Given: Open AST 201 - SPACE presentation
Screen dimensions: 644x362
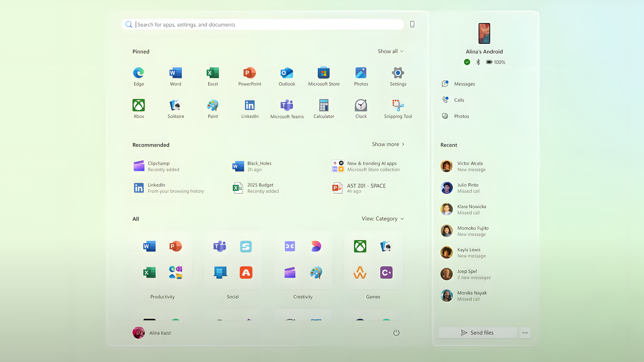Looking at the screenshot, I should pyautogui.click(x=359, y=188).
